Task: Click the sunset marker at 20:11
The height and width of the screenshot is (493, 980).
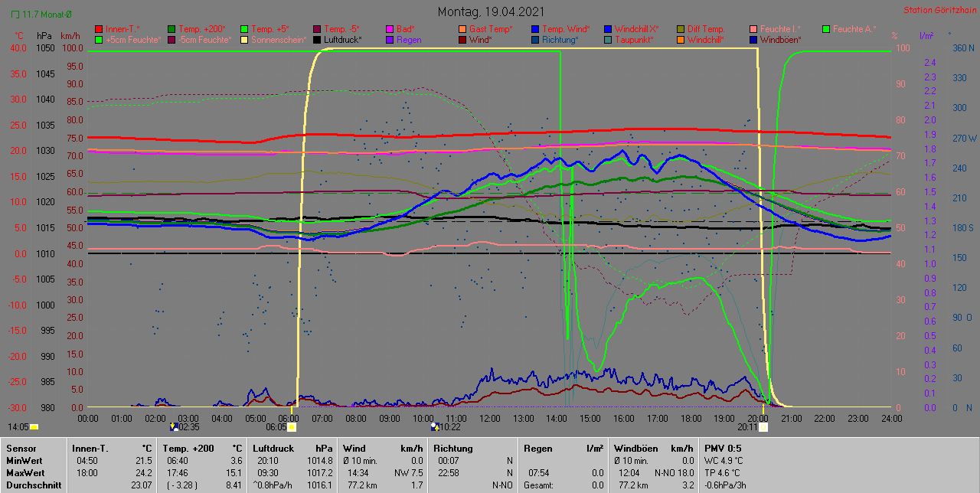Action: (x=763, y=427)
